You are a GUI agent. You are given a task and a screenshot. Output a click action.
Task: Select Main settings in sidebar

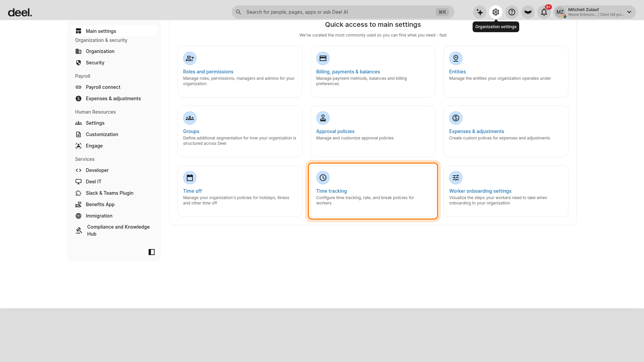click(114, 31)
